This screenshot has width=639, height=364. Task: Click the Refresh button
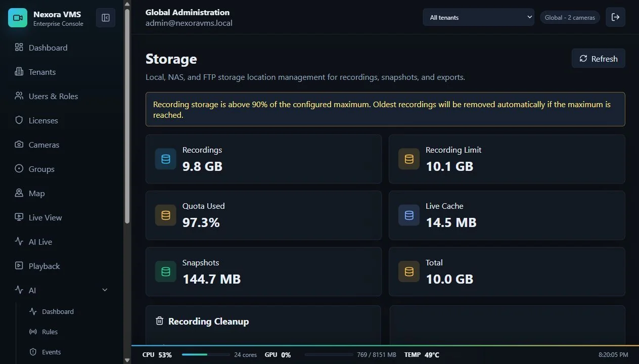pyautogui.click(x=599, y=59)
